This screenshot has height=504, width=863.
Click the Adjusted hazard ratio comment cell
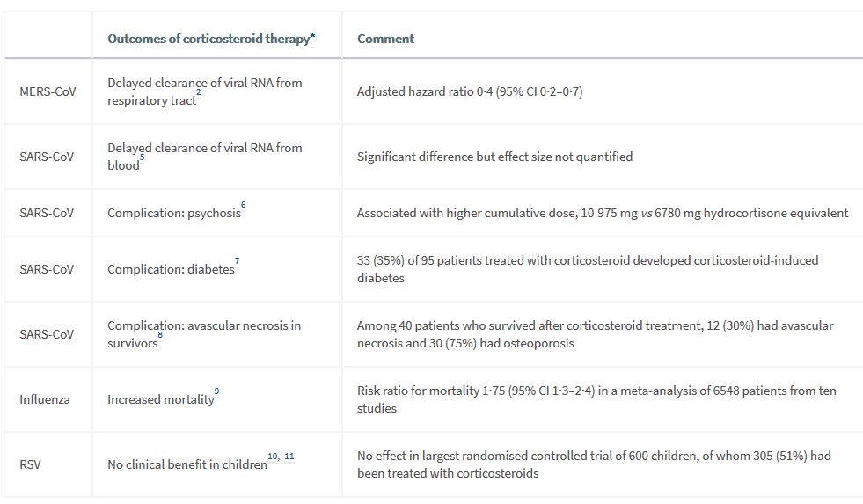[469, 91]
